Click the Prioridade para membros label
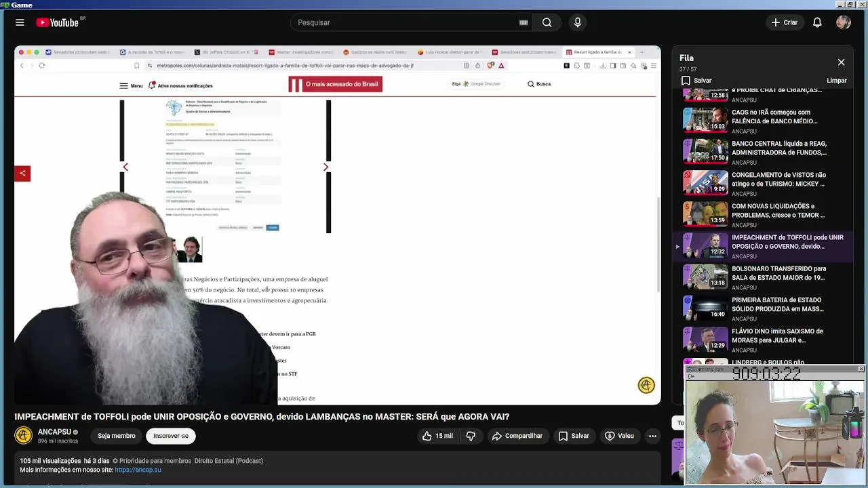This screenshot has height=488, width=868. [x=152, y=461]
